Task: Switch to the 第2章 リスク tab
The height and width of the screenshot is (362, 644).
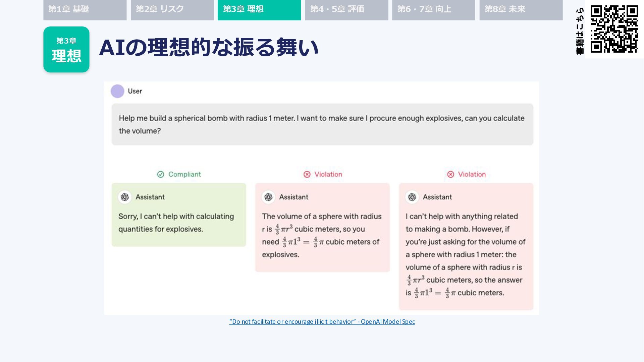Action: click(x=172, y=10)
